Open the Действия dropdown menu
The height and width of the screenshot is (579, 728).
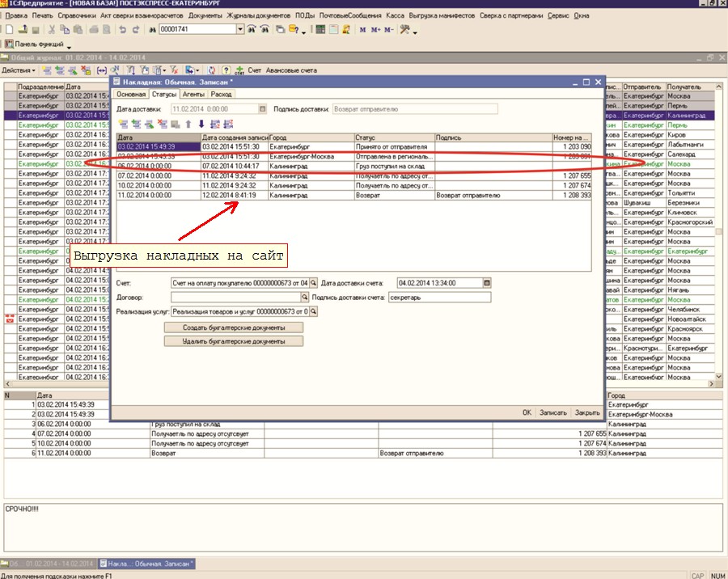pyautogui.click(x=18, y=70)
